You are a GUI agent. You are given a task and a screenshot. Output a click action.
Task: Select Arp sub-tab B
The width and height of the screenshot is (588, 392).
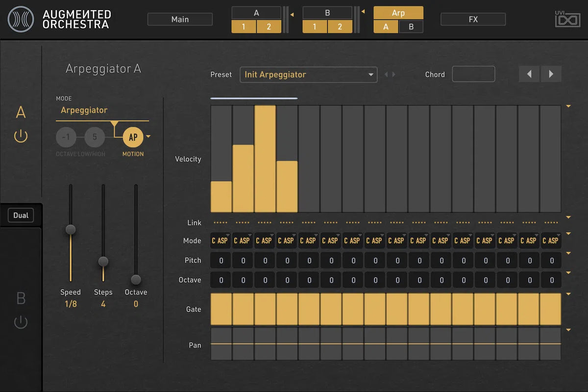(411, 27)
